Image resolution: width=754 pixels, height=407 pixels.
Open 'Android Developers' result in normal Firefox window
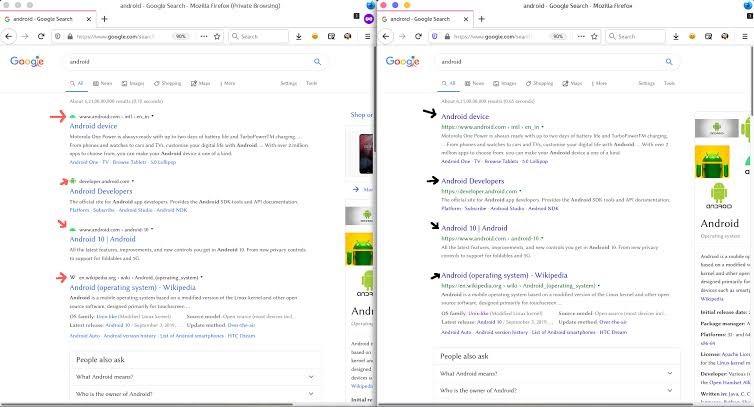pyautogui.click(x=473, y=181)
